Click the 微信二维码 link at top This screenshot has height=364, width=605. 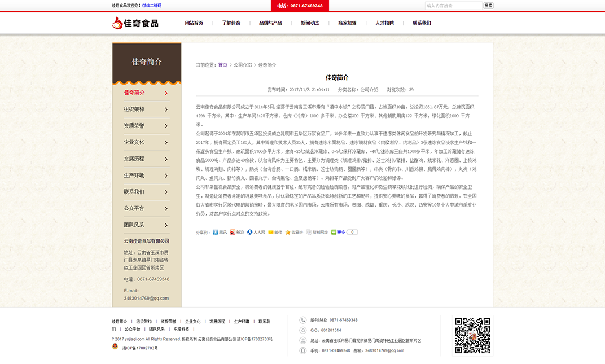point(152,6)
